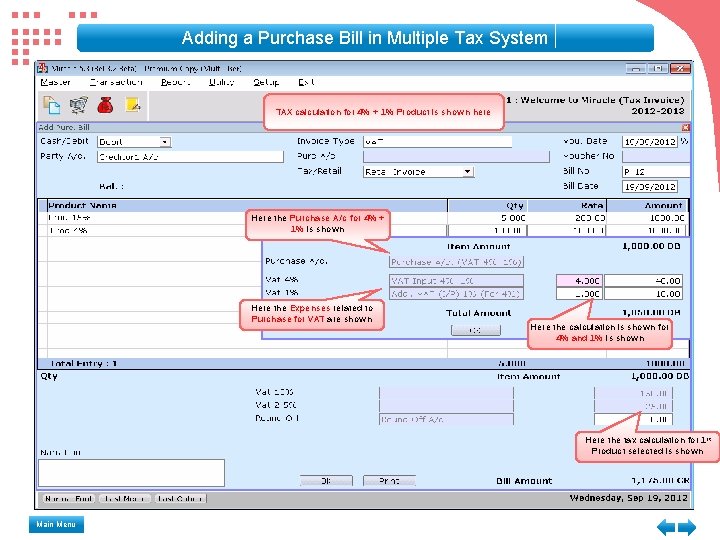Click the bottom OK button
The width and height of the screenshot is (720, 540).
coord(326,481)
